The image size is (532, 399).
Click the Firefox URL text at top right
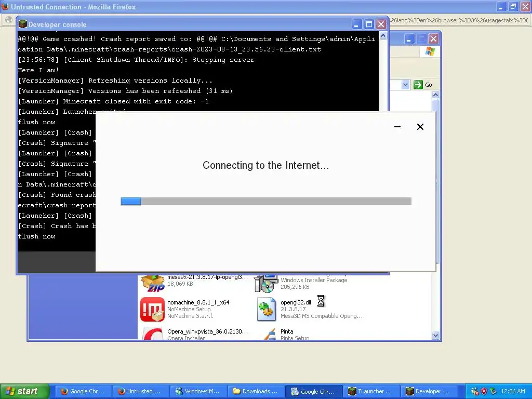[x=459, y=20]
